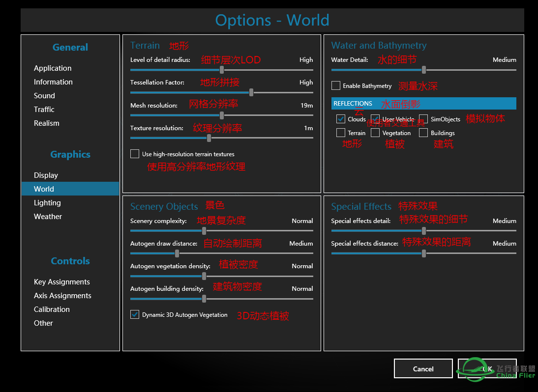Disable Dynamic 3D Autogen Vegetation
Screen dimensions: 538x392
click(x=134, y=314)
